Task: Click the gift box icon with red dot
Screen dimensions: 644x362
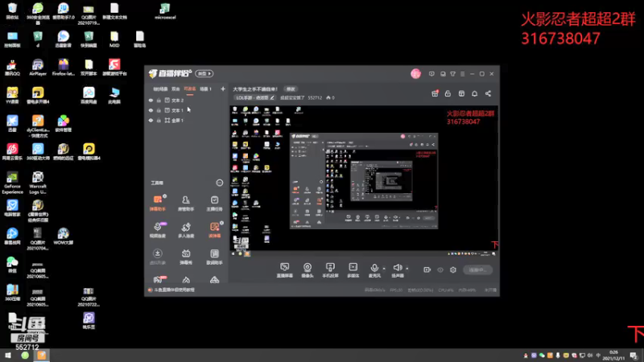Action: coord(435,93)
